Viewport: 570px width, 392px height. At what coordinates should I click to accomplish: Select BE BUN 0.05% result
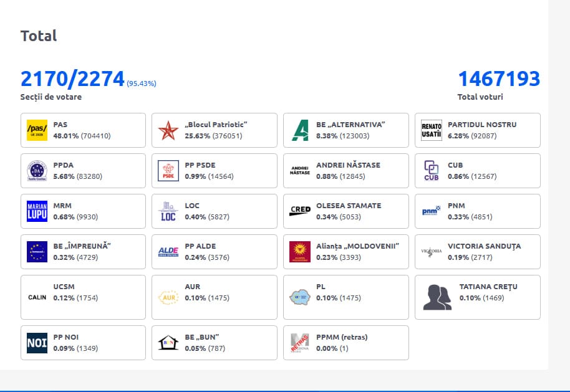(205, 348)
